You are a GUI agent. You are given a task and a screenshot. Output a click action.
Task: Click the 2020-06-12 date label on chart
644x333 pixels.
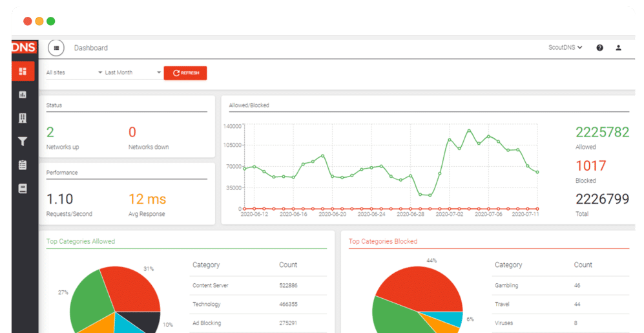pos(254,214)
